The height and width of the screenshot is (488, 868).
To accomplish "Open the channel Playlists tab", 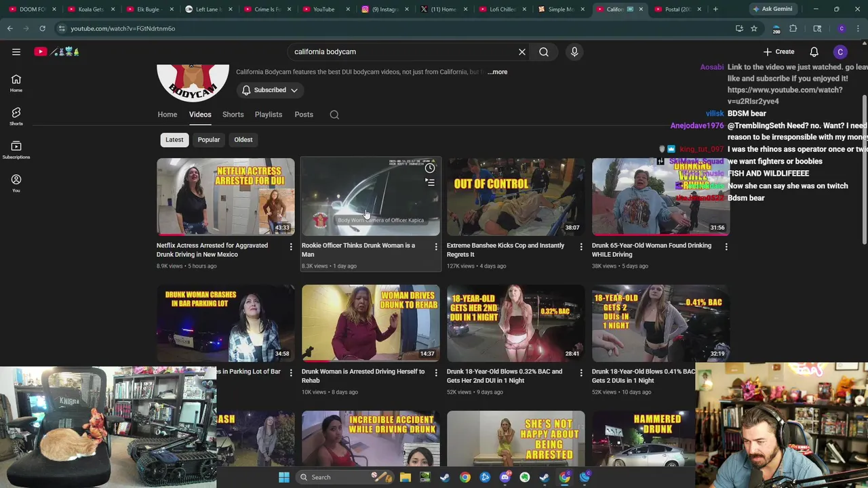I will [269, 115].
